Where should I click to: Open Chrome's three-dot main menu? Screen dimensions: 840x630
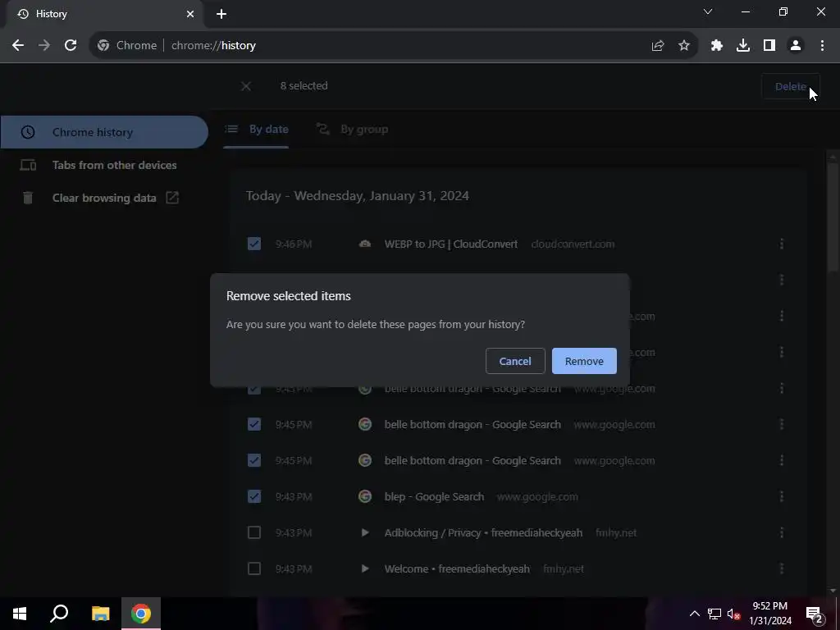point(822,46)
